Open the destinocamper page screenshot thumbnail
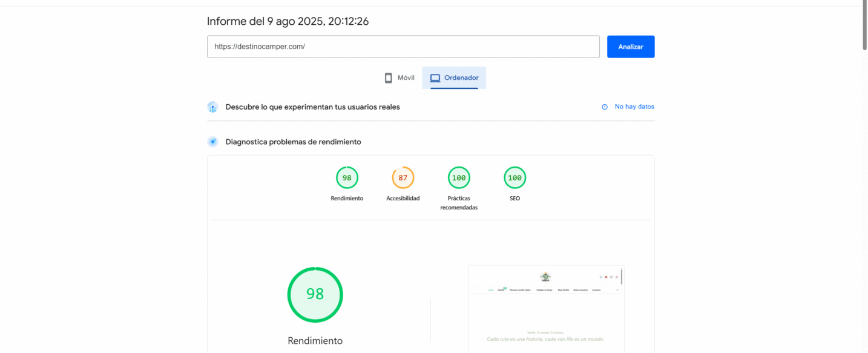 546,309
